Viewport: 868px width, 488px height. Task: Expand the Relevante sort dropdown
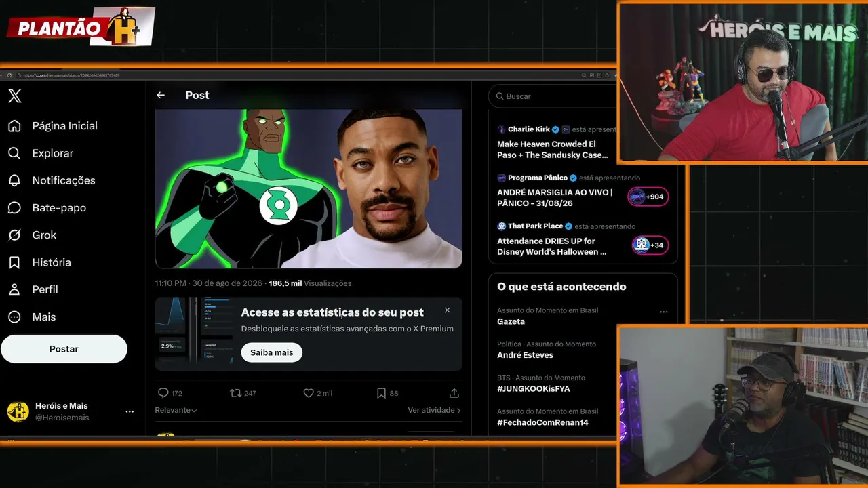pos(176,410)
